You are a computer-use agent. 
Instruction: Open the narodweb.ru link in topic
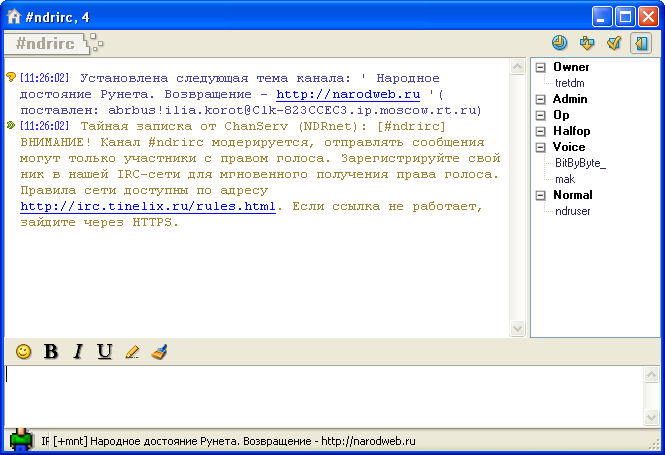(347, 94)
